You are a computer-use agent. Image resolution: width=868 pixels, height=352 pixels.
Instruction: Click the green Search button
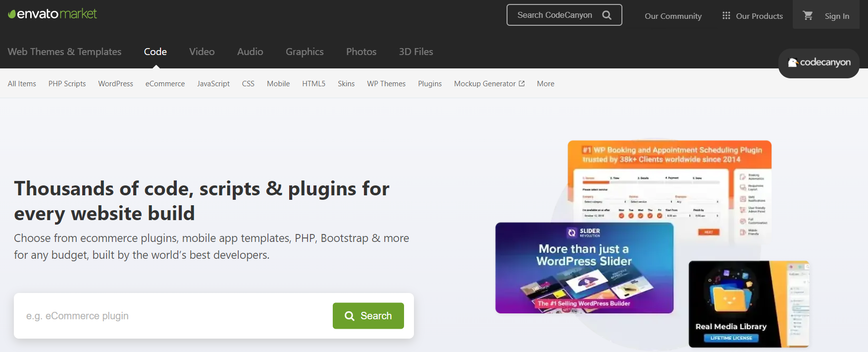point(368,316)
